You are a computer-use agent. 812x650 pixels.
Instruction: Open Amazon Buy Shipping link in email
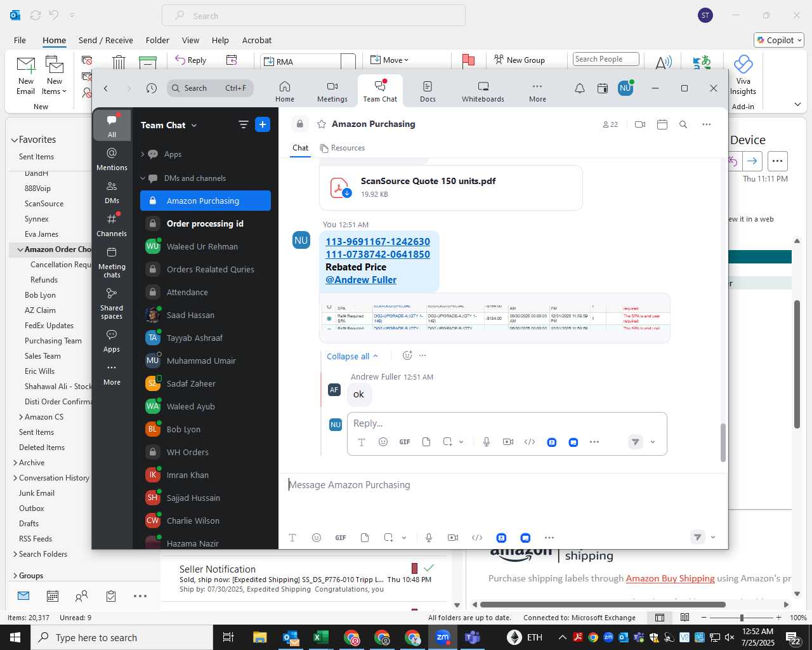pyautogui.click(x=670, y=578)
